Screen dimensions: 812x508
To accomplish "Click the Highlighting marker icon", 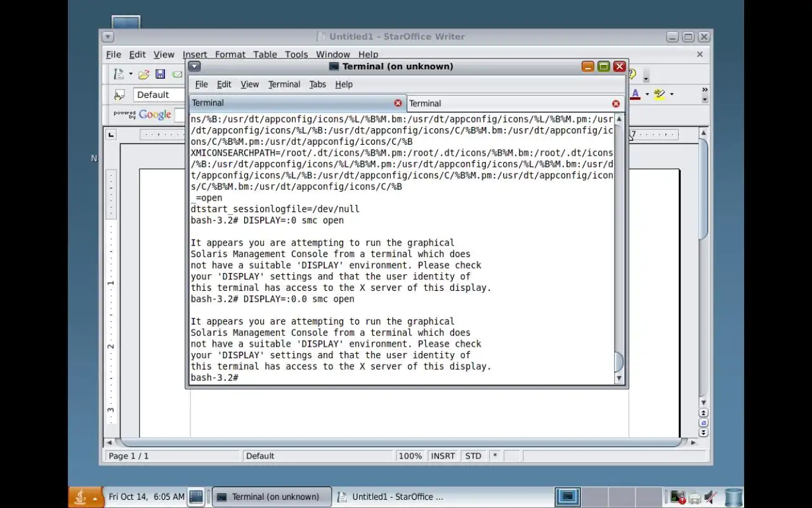I will (660, 95).
